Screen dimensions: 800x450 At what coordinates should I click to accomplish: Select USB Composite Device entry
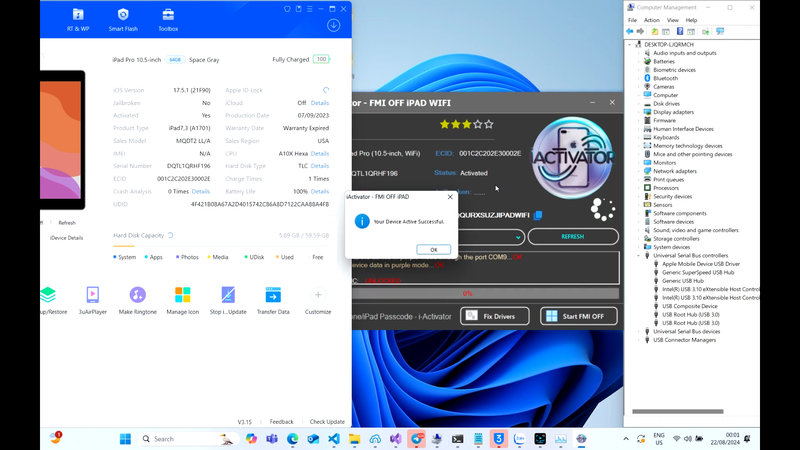[x=689, y=307]
